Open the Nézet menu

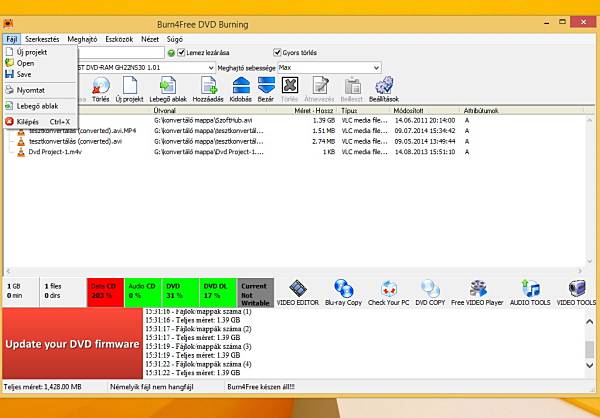pos(150,39)
